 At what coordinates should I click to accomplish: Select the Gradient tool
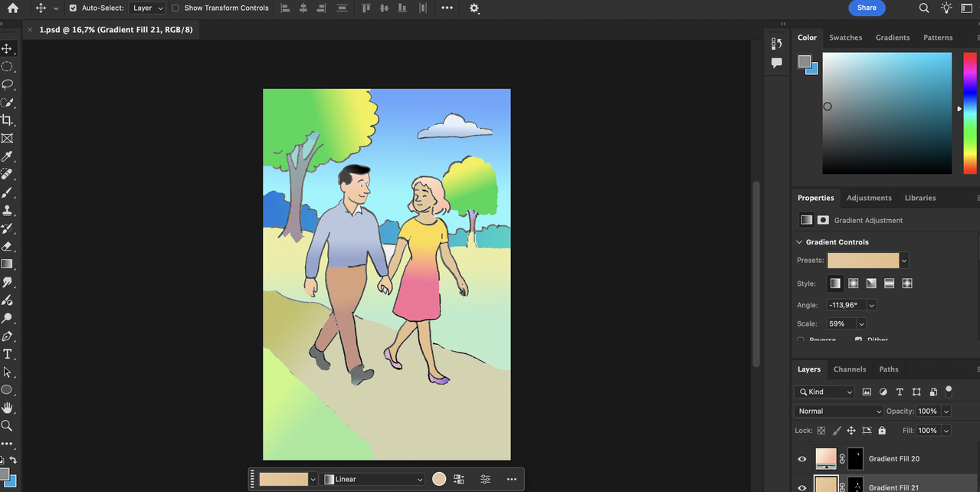7,264
